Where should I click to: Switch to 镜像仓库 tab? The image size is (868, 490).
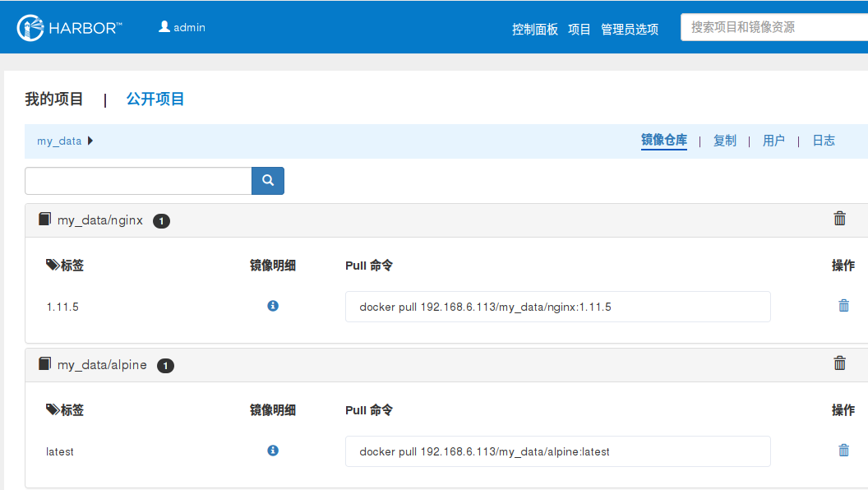[x=663, y=140]
